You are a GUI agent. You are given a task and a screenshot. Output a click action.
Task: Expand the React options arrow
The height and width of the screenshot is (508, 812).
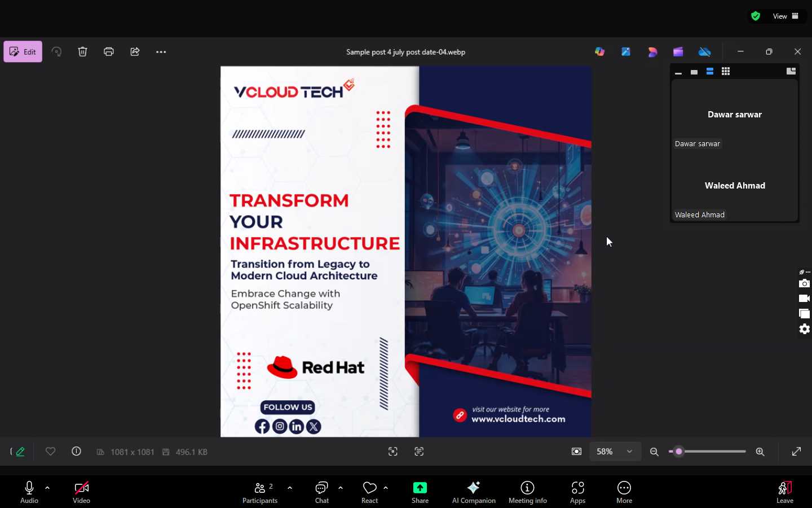point(386,488)
